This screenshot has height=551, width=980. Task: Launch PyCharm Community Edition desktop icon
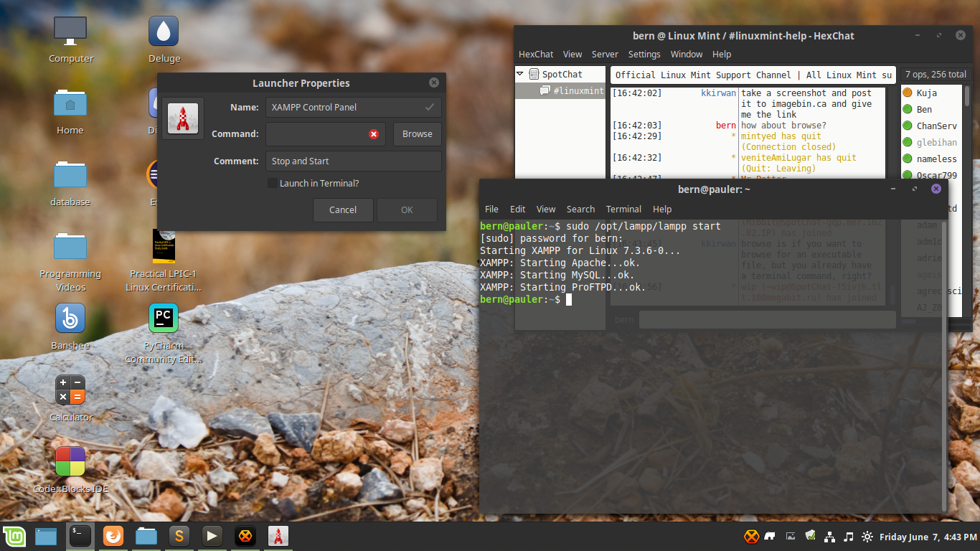point(164,334)
